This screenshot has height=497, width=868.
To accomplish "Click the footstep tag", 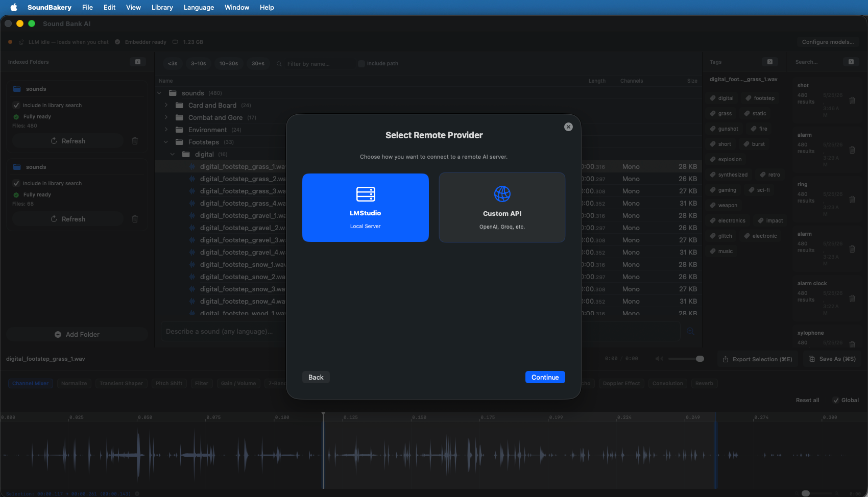I will point(760,98).
